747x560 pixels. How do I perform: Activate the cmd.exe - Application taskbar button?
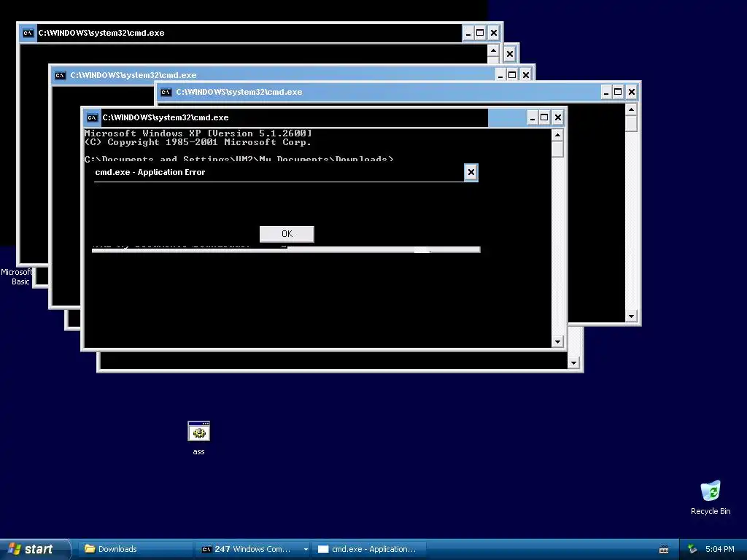(x=368, y=549)
